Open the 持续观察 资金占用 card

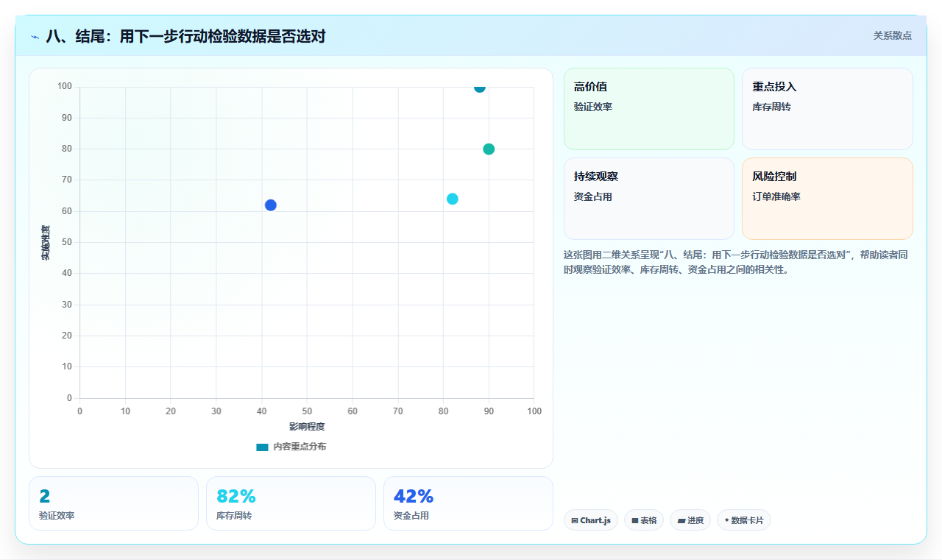tap(649, 199)
